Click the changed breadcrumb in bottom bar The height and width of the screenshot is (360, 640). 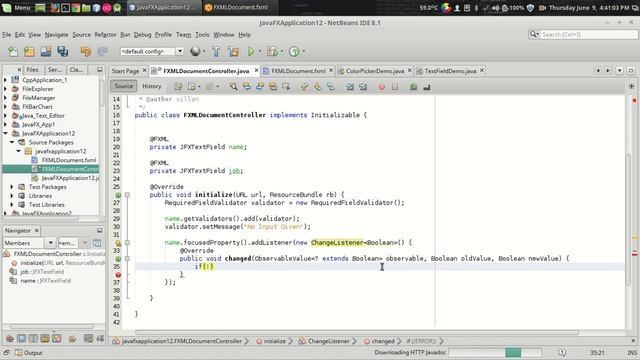tap(379, 341)
